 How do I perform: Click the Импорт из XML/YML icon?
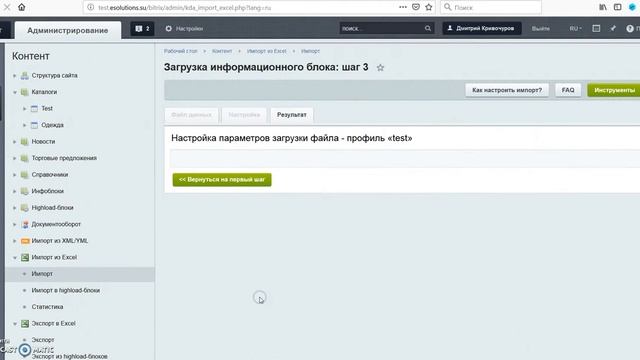[x=25, y=241]
